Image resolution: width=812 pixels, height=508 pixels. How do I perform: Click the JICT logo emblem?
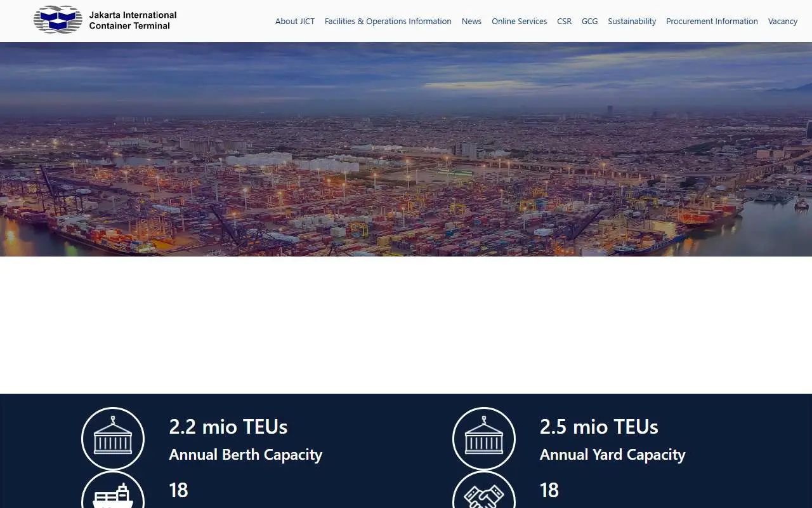tap(58, 20)
